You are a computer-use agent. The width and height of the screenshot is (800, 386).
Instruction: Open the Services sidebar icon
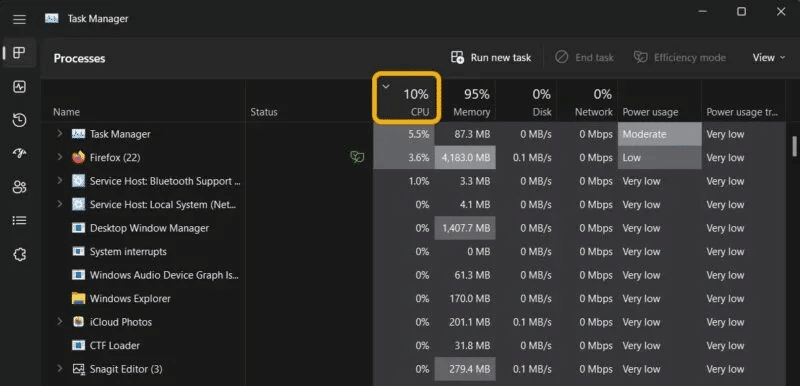(19, 254)
